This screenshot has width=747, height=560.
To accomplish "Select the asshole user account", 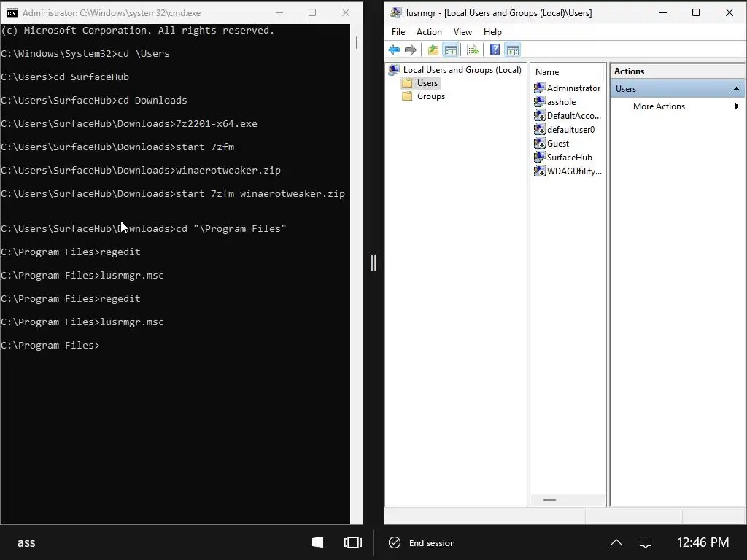I will [555, 102].
